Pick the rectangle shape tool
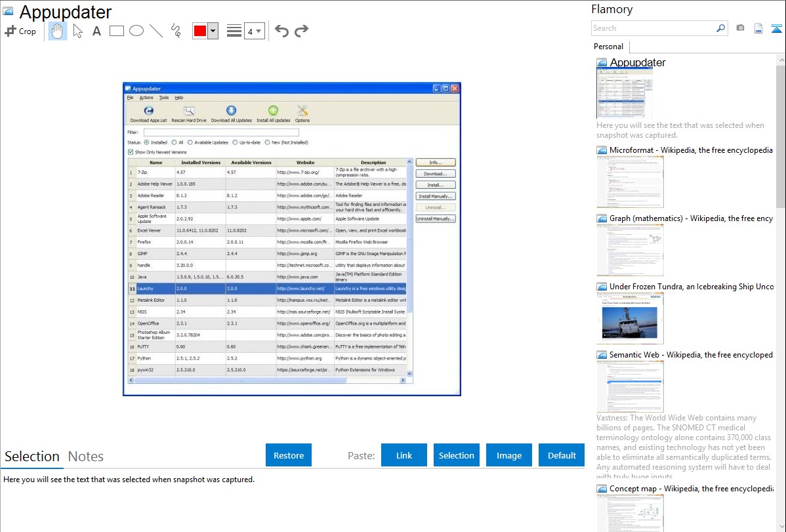This screenshot has height=532, width=786. coord(116,31)
